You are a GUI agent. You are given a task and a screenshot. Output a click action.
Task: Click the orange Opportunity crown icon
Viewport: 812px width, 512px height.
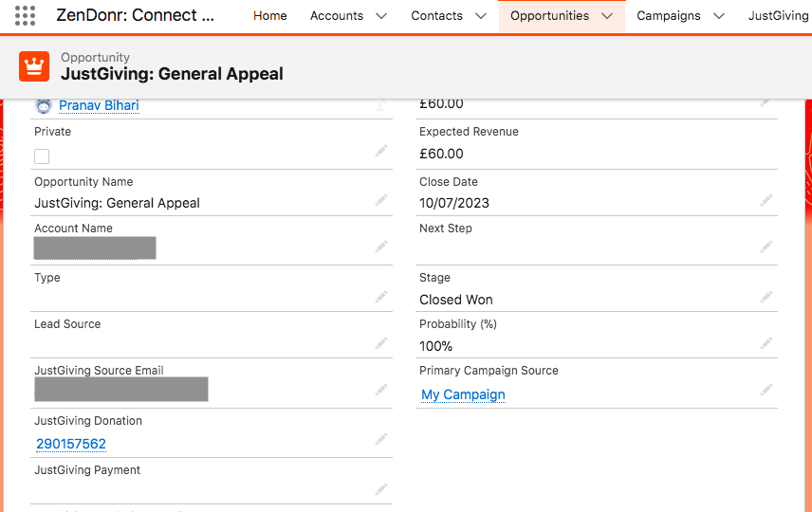(34, 66)
